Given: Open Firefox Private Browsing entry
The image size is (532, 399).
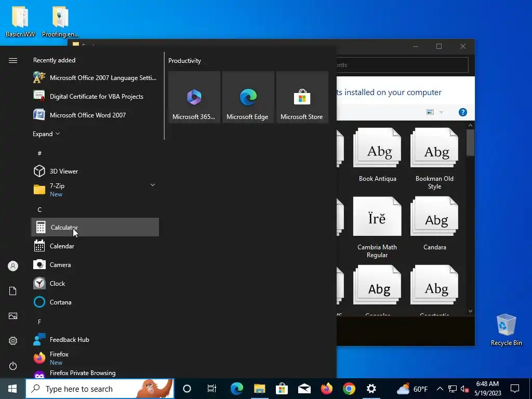Looking at the screenshot, I should coord(95,373).
